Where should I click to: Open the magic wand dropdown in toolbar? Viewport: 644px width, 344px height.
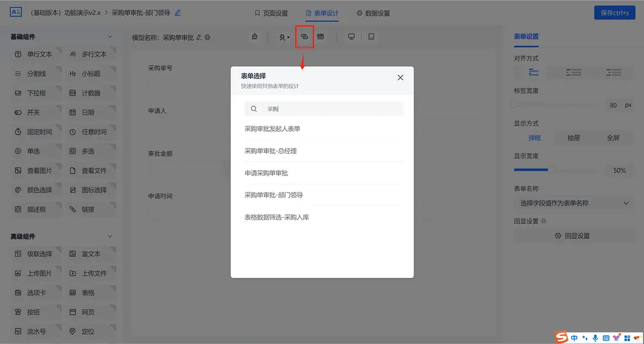pyautogui.click(x=283, y=36)
